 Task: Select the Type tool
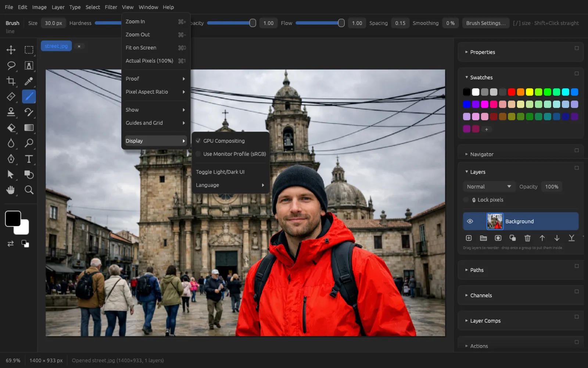coord(29,159)
